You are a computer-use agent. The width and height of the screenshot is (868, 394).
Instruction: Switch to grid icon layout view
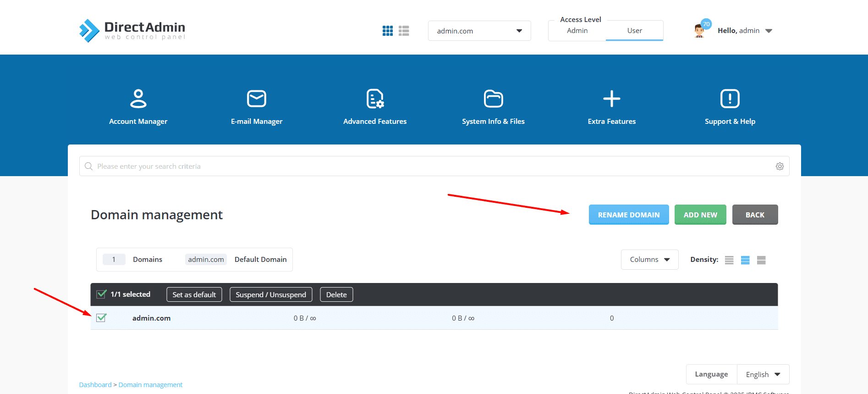(388, 31)
